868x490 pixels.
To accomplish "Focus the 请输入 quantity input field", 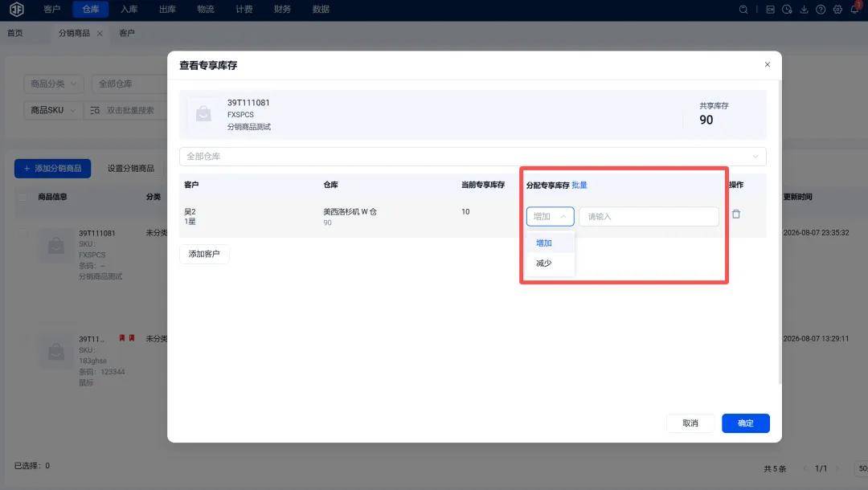I will (649, 216).
